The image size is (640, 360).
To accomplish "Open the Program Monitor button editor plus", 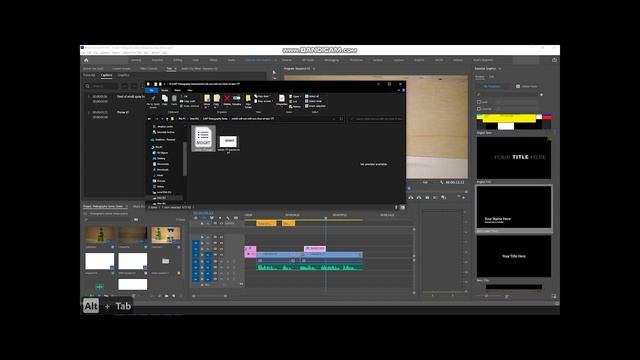I will (464, 198).
